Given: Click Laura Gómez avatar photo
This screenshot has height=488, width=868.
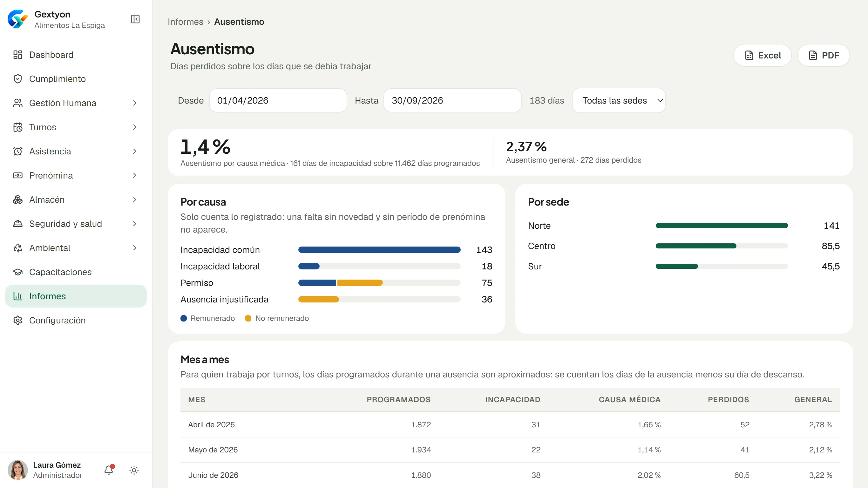Looking at the screenshot, I should pyautogui.click(x=17, y=470).
